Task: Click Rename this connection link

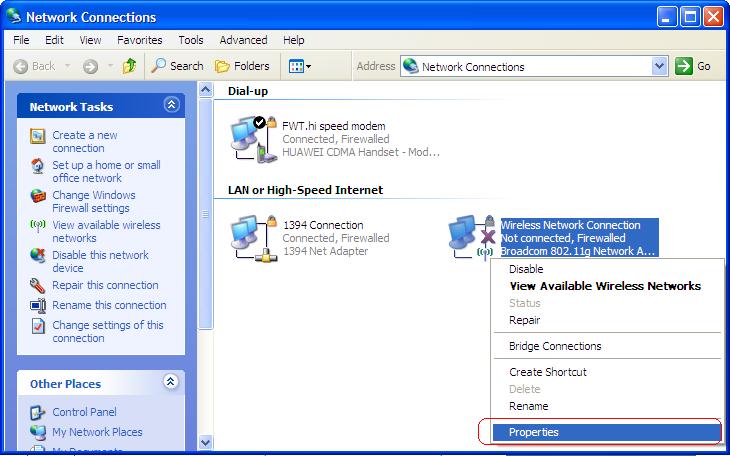Action: coord(109,305)
